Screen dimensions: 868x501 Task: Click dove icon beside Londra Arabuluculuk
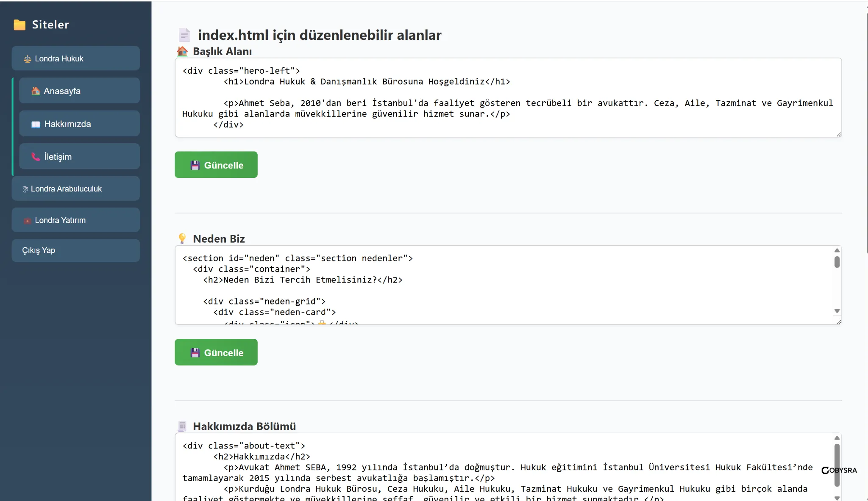25,189
